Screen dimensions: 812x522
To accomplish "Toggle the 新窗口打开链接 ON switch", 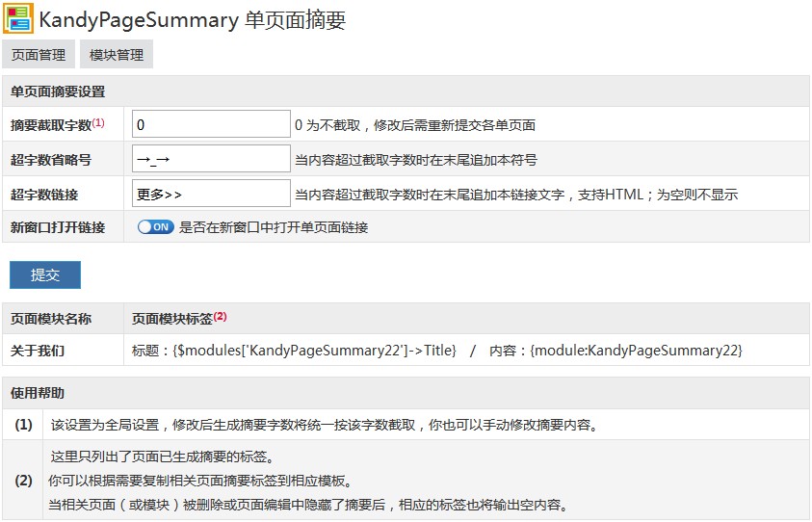I will click(x=156, y=228).
